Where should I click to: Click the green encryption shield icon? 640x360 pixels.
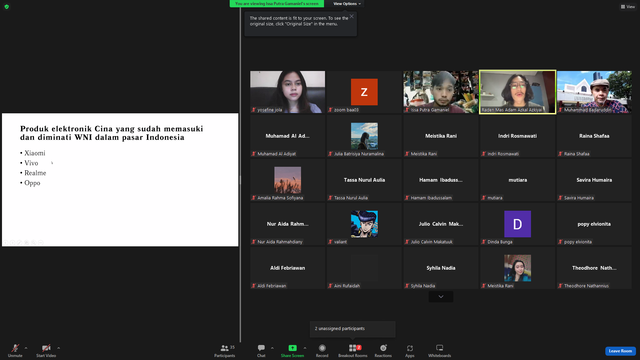coord(7,7)
